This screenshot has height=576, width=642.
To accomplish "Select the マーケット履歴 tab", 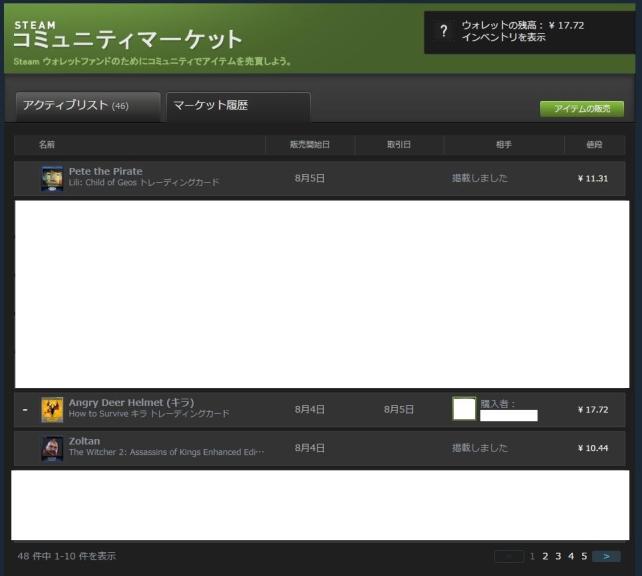I will click(x=238, y=106).
